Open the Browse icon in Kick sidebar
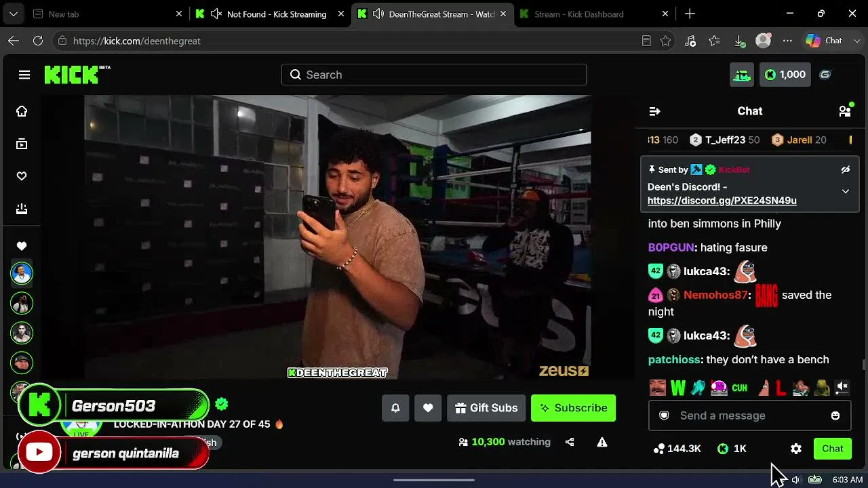This screenshot has width=868, height=488. tap(22, 144)
